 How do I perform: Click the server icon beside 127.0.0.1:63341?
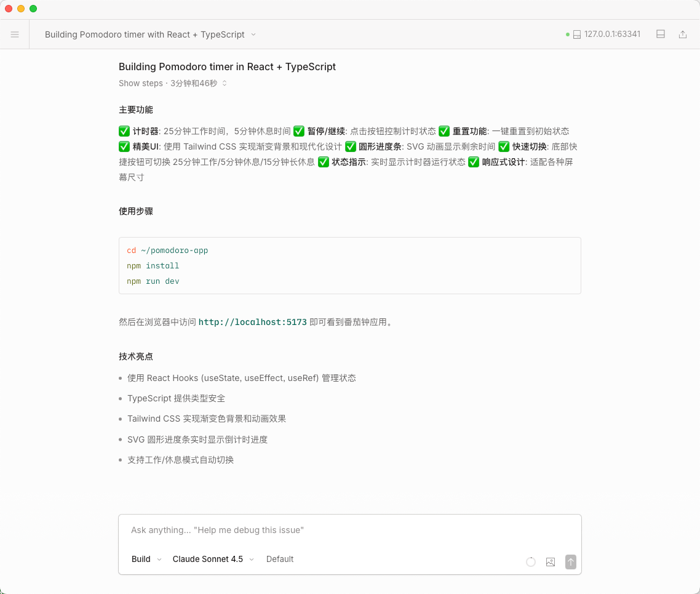[x=576, y=34]
